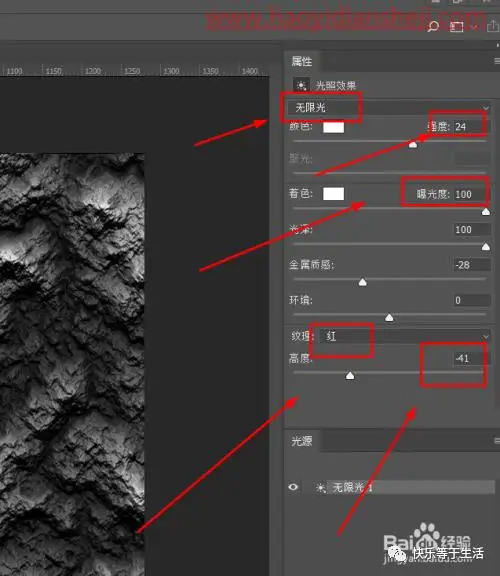The height and width of the screenshot is (576, 500).
Task: Click the 光照效果 light icon
Action: 301,86
